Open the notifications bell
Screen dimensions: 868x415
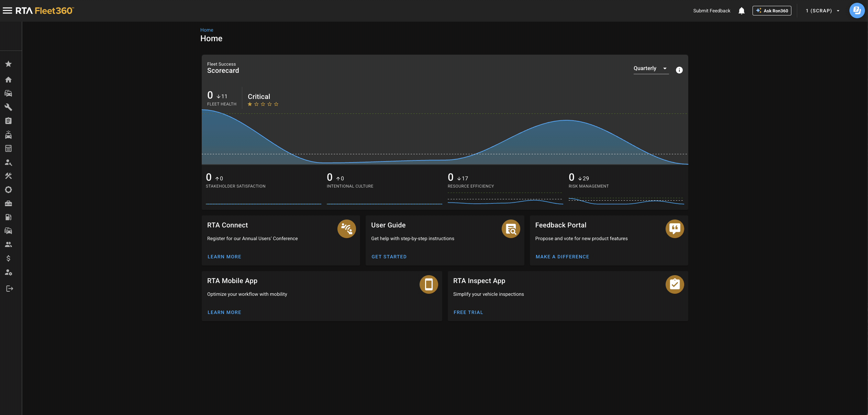[x=742, y=11]
